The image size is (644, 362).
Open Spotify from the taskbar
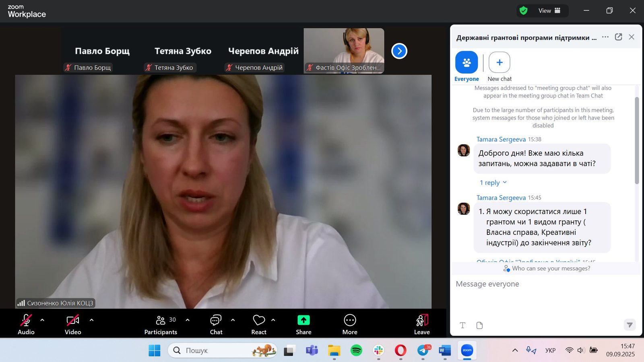click(x=356, y=350)
